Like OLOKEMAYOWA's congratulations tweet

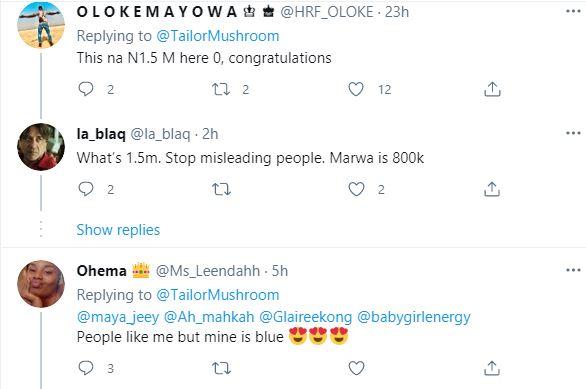356,89
